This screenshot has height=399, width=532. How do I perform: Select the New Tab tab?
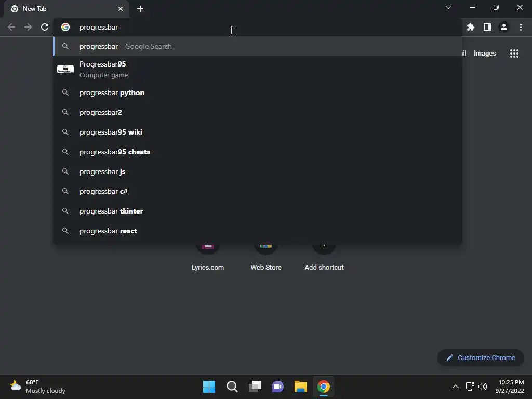tap(66, 9)
